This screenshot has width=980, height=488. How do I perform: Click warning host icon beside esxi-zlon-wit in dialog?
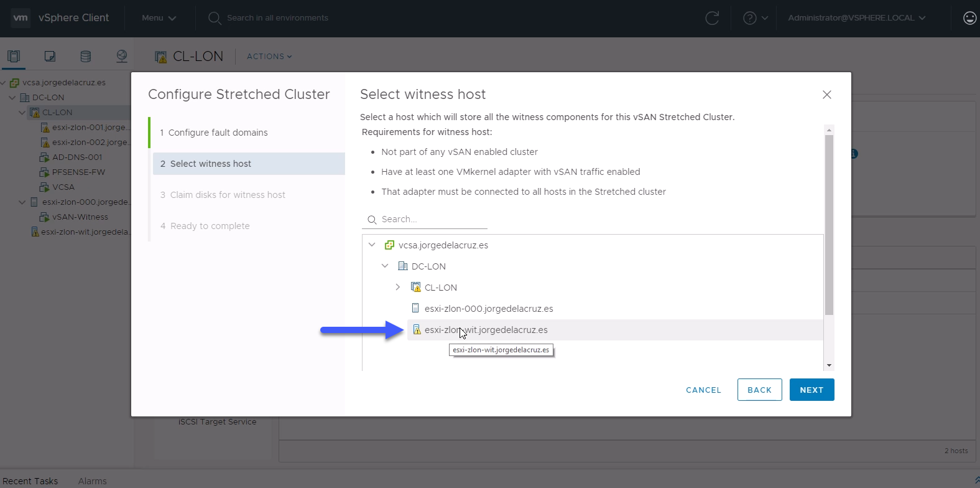point(417,329)
